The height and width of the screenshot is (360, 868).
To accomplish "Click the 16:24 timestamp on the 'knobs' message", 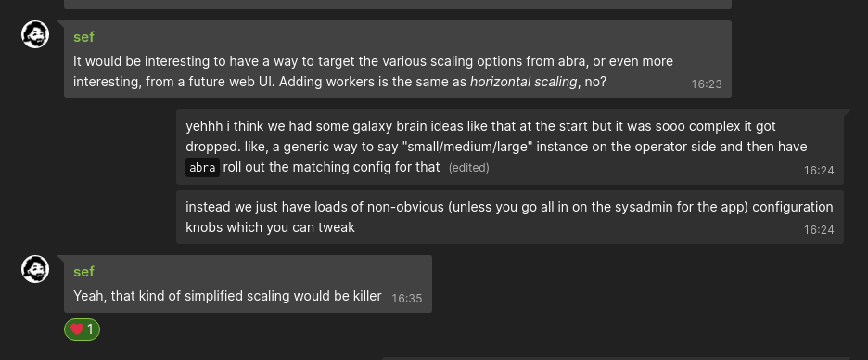I will pyautogui.click(x=819, y=230).
